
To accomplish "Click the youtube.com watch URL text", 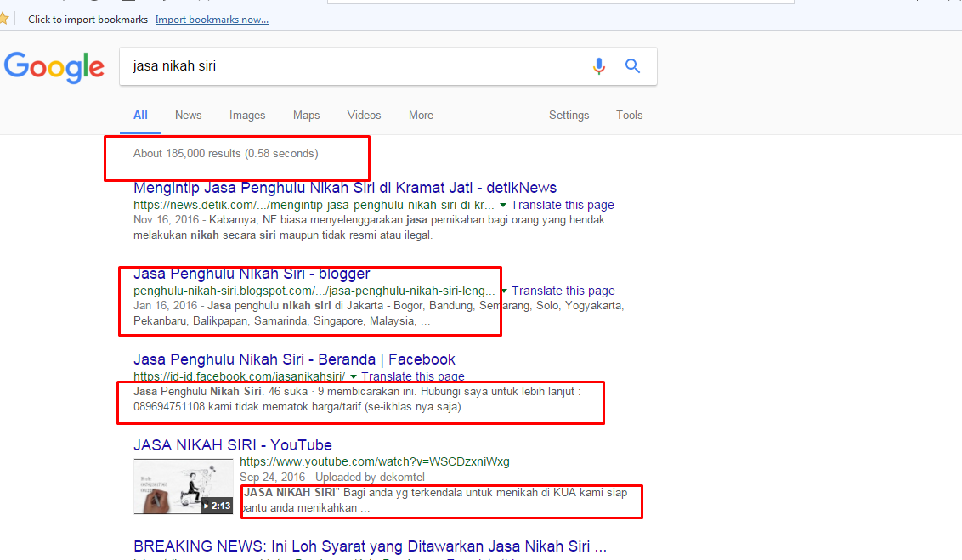I will [374, 461].
